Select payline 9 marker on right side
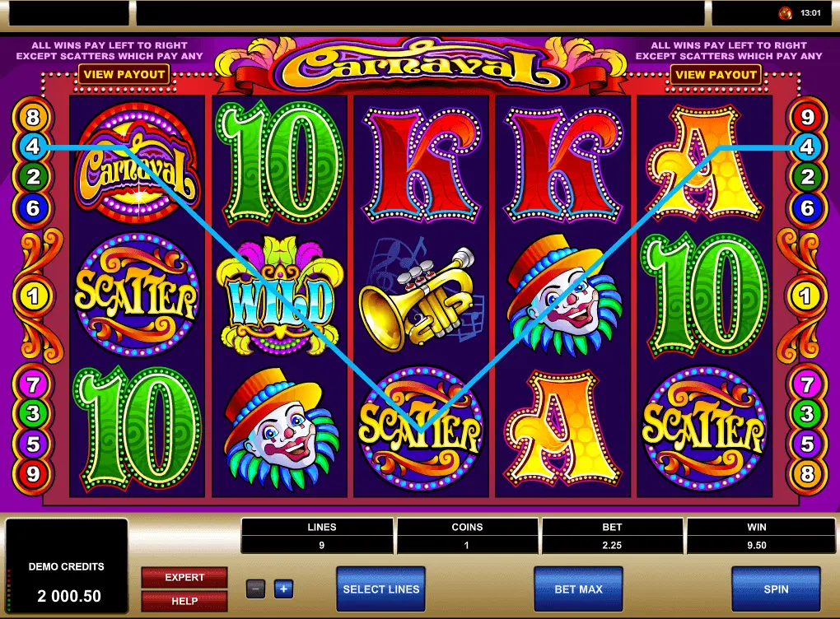This screenshot has width=840, height=619. click(807, 117)
